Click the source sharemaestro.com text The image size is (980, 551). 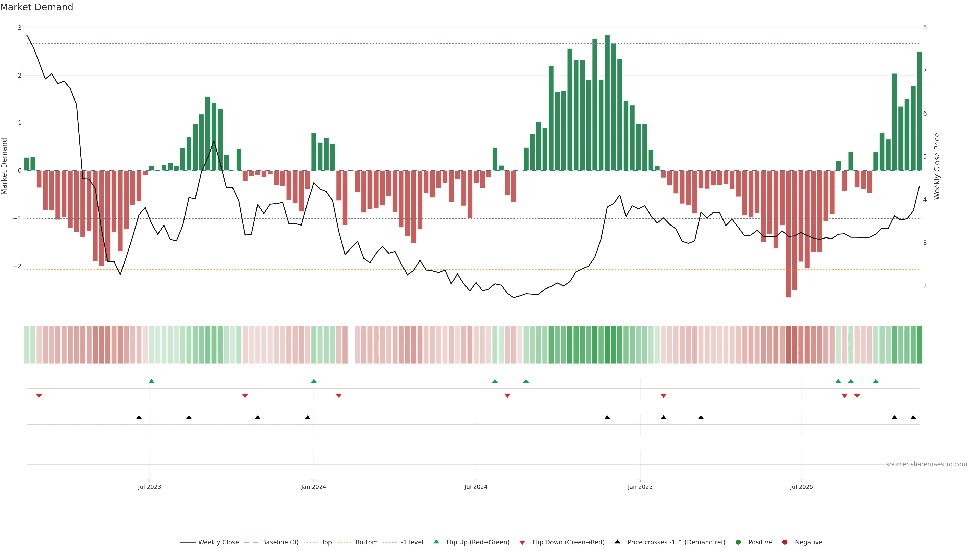926,464
